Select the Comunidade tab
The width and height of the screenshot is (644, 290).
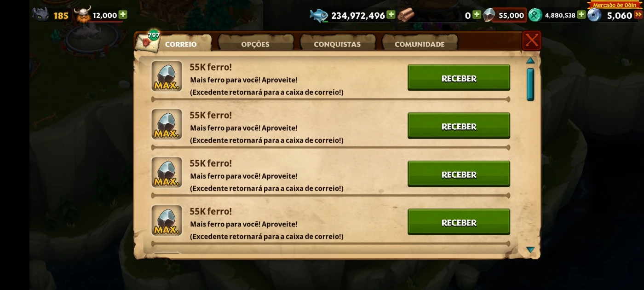pyautogui.click(x=420, y=44)
